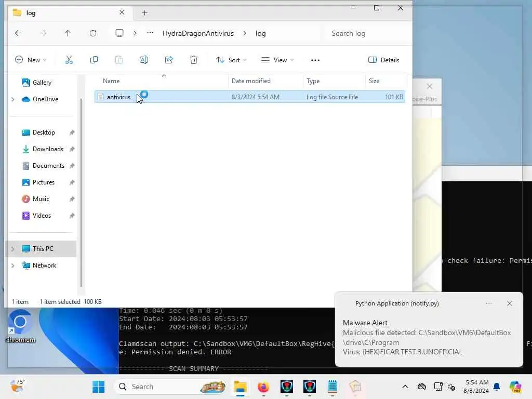Copy the selected antivirus file
Image resolution: width=532 pixels, height=399 pixels.
click(x=94, y=60)
